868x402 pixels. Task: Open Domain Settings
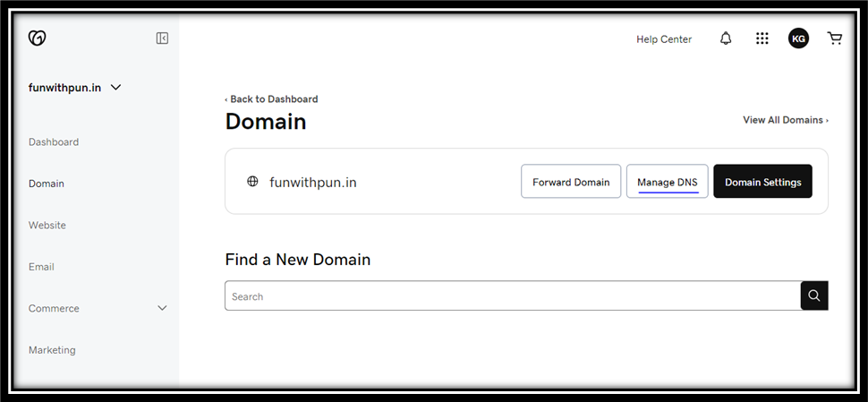point(762,182)
